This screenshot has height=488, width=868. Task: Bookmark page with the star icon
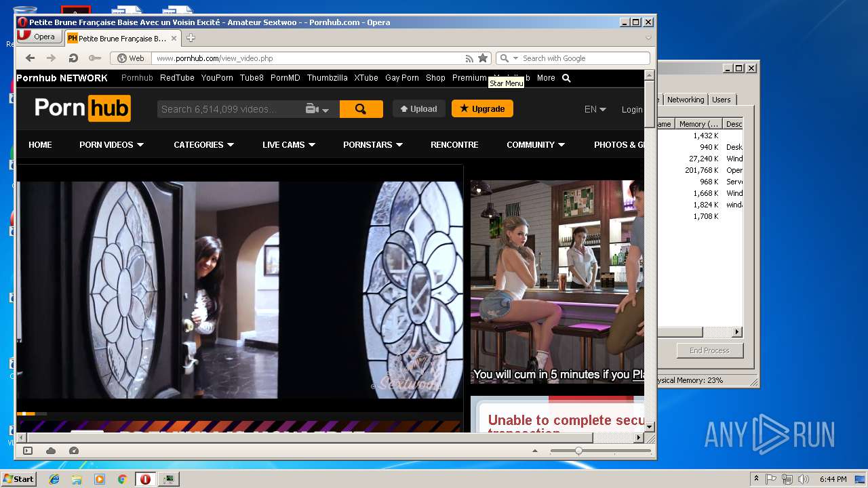point(483,58)
